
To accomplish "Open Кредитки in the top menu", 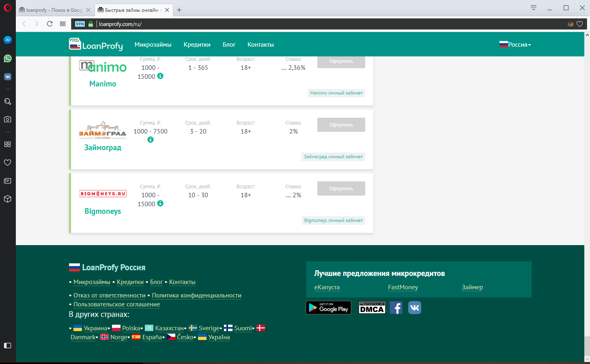I will click(x=197, y=45).
